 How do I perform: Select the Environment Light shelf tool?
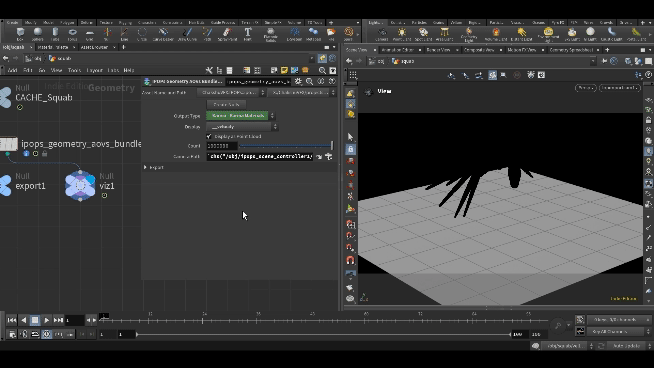coord(548,34)
